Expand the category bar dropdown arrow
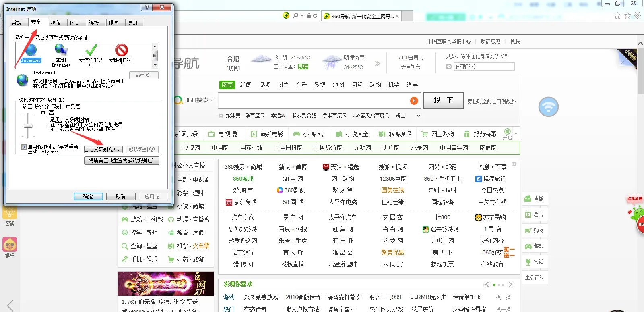 tap(516, 133)
